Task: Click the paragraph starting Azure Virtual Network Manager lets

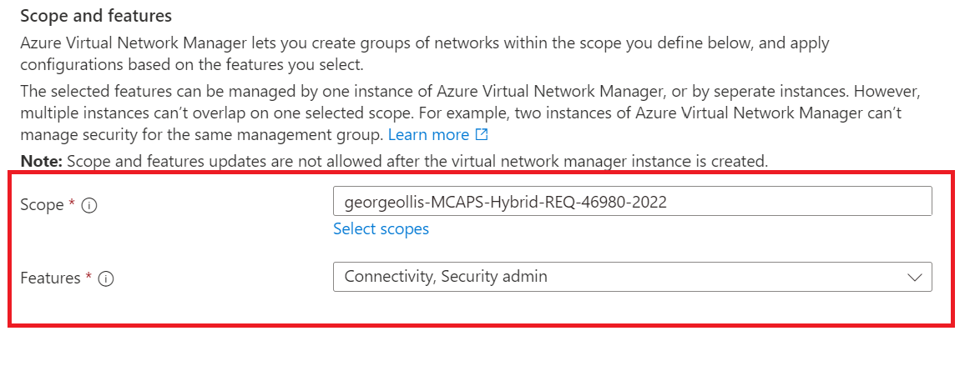Action: tap(425, 51)
